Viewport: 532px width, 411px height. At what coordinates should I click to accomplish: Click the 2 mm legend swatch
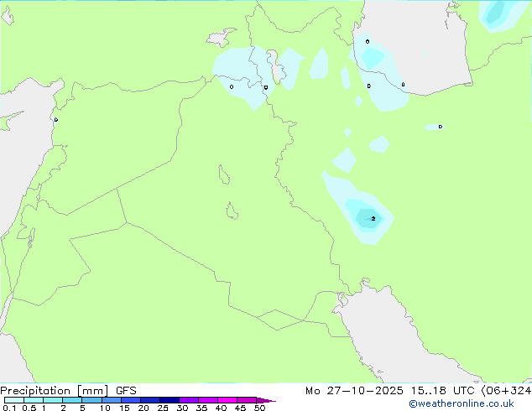click(x=72, y=400)
